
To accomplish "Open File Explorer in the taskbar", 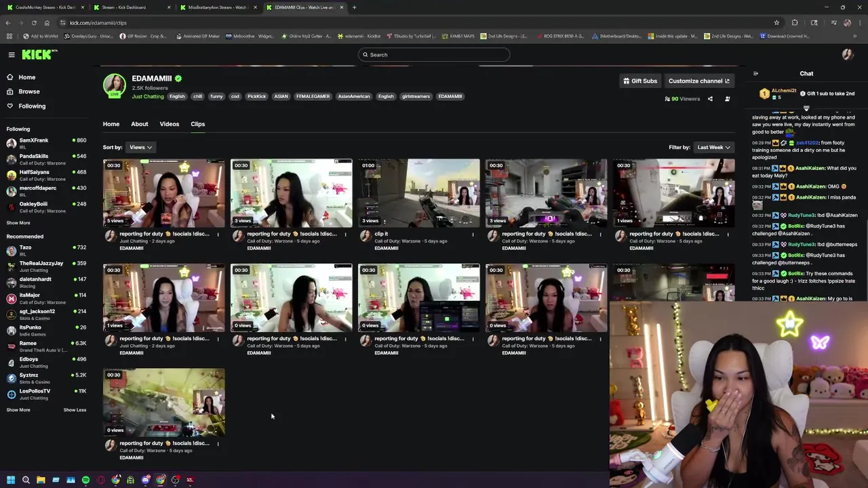I will (x=41, y=480).
